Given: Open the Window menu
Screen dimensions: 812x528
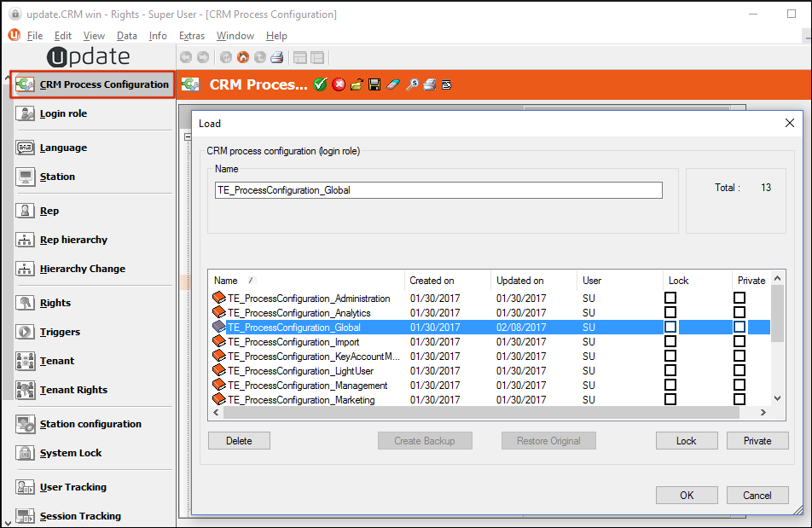Looking at the screenshot, I should [x=235, y=36].
